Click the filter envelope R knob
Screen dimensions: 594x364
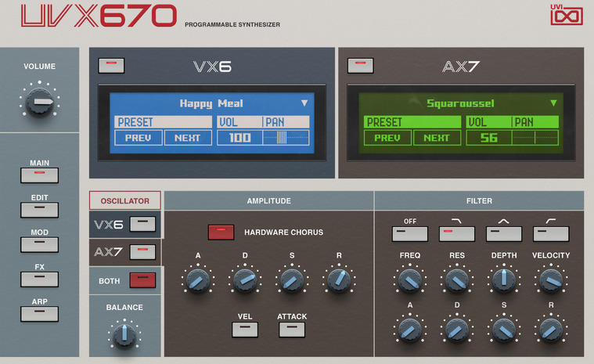[x=551, y=330]
